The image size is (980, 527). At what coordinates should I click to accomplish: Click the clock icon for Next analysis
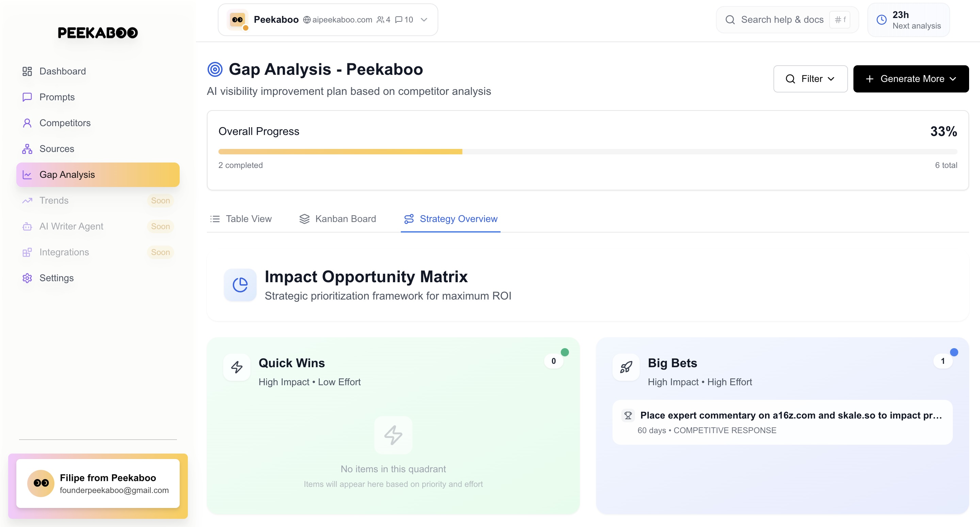click(881, 20)
